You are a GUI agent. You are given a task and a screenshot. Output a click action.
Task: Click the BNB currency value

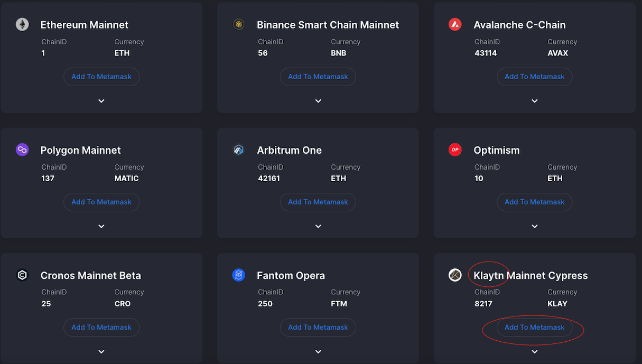pos(339,53)
